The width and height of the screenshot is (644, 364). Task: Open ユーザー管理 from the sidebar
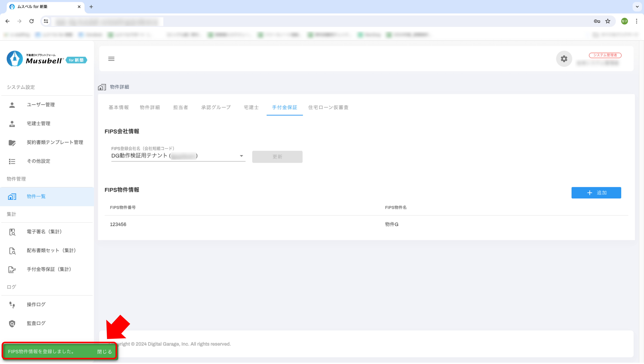point(41,105)
